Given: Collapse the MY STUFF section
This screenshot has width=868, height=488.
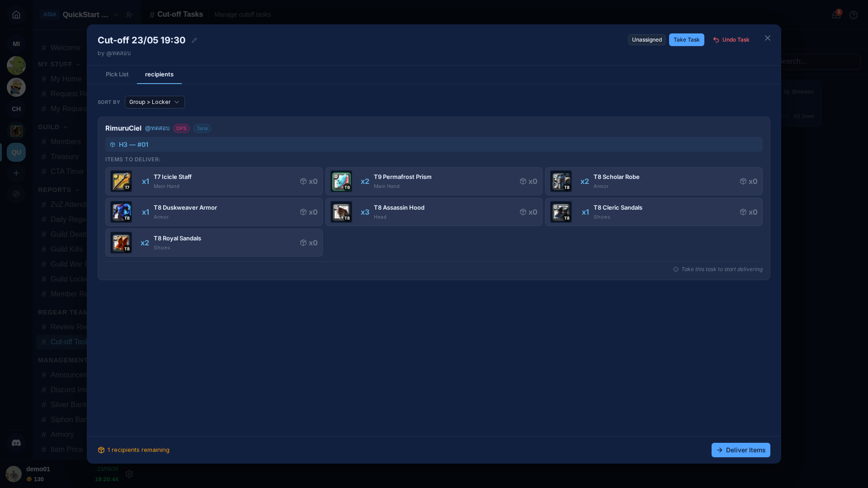Looking at the screenshot, I should tap(59, 64).
